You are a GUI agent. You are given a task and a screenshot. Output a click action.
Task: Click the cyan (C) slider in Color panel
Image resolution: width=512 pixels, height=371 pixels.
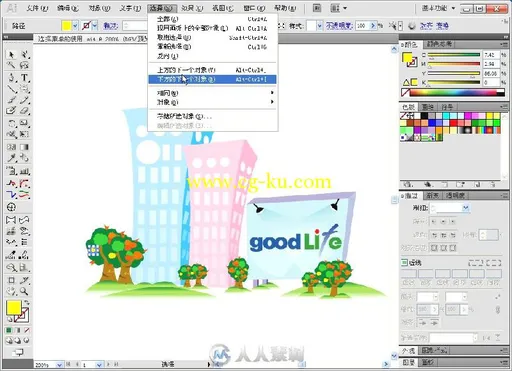coord(454,55)
